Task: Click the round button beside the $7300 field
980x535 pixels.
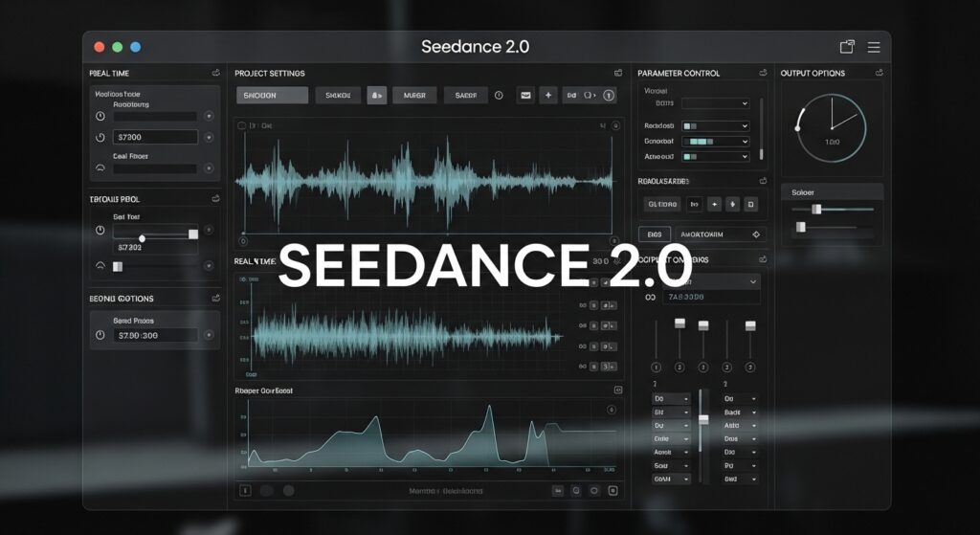Action: pyautogui.click(x=209, y=138)
